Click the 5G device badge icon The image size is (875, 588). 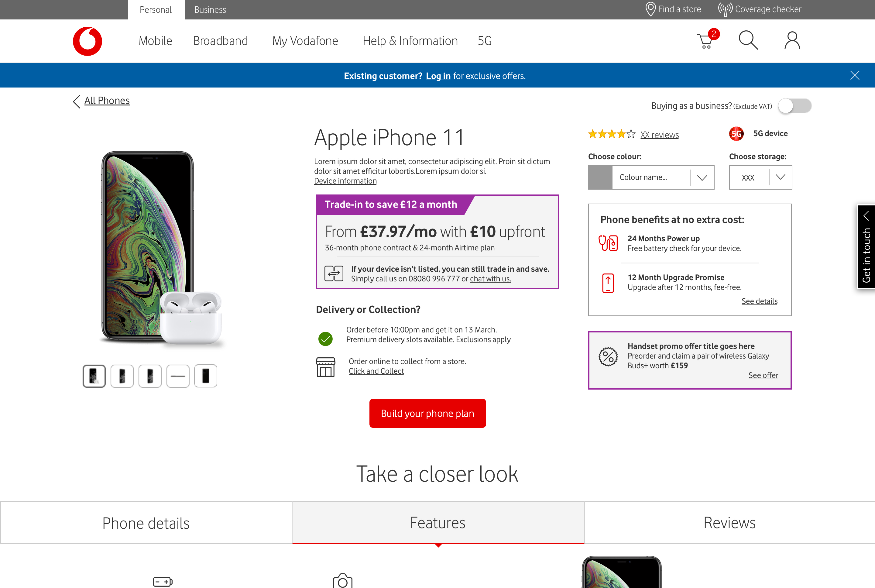tap(736, 133)
